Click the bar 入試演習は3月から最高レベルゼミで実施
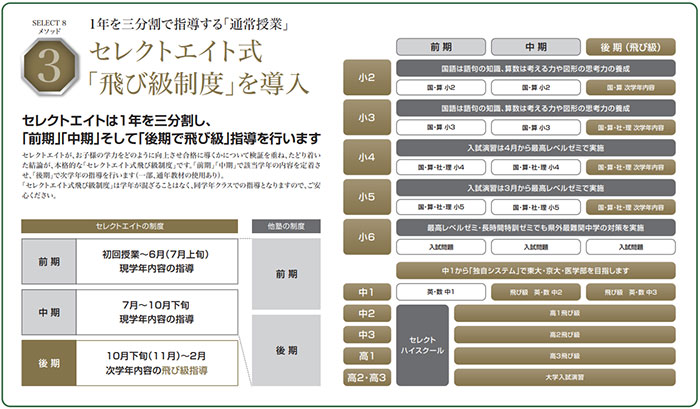This screenshot has width=700, height=409. point(536,188)
